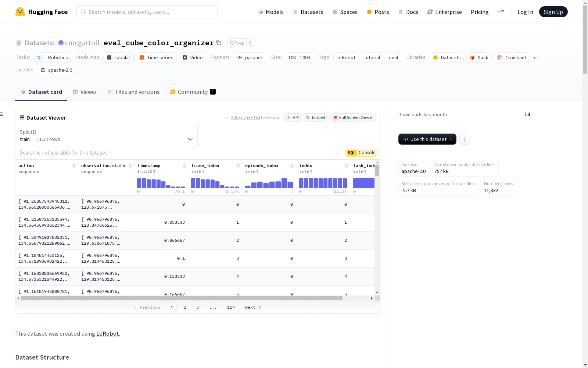Go to page 2 of rows
This screenshot has height=368, width=588.
(184, 307)
